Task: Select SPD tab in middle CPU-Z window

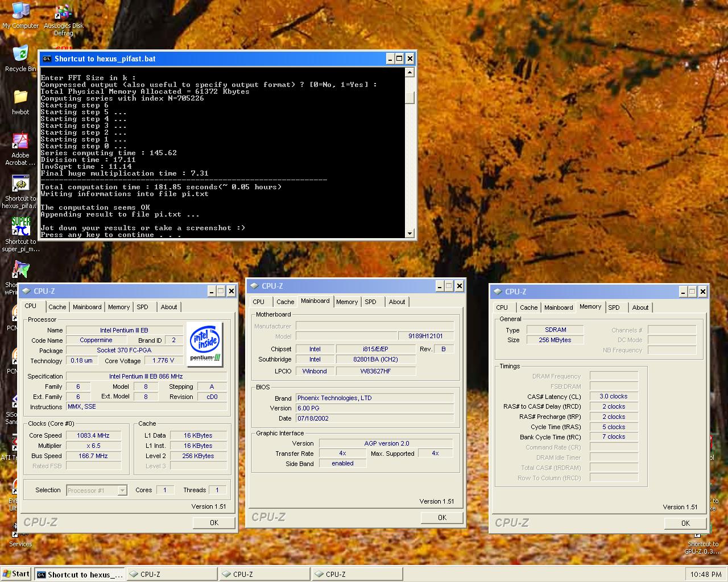Action: pyautogui.click(x=371, y=302)
